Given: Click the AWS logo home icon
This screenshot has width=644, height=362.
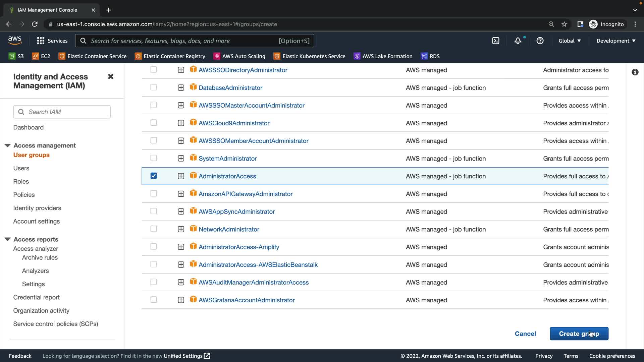Looking at the screenshot, I should click(x=15, y=41).
